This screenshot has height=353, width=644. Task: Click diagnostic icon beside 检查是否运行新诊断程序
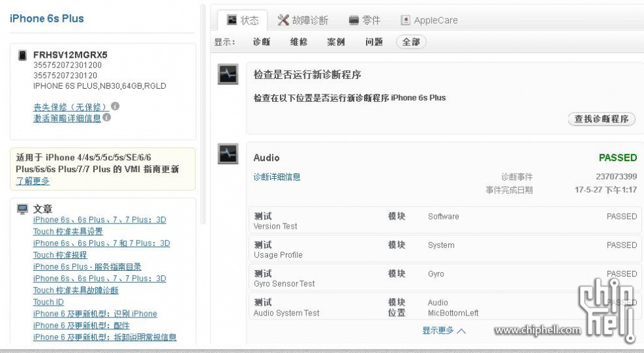pos(228,74)
